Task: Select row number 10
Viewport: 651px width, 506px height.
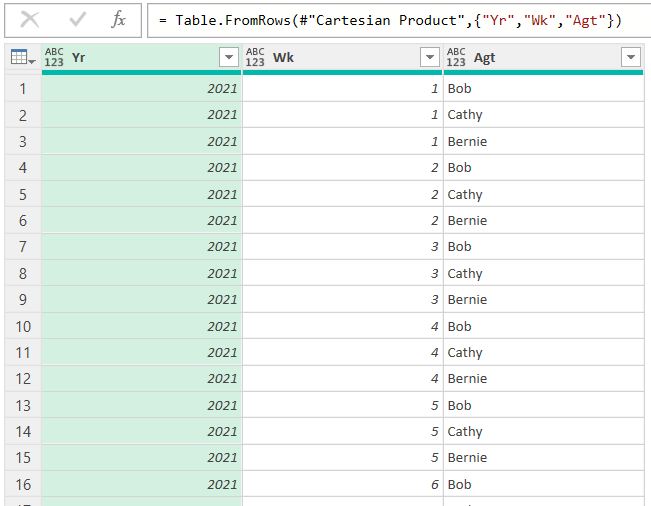Action: click(x=23, y=326)
